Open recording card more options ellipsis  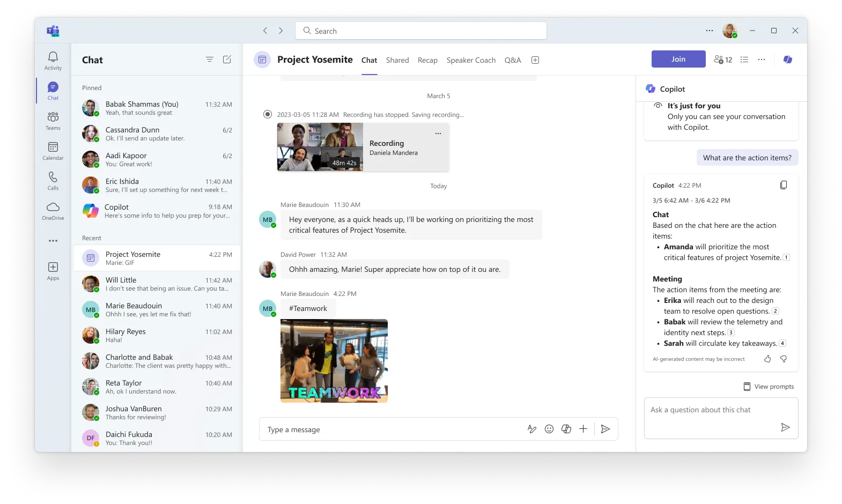(438, 134)
